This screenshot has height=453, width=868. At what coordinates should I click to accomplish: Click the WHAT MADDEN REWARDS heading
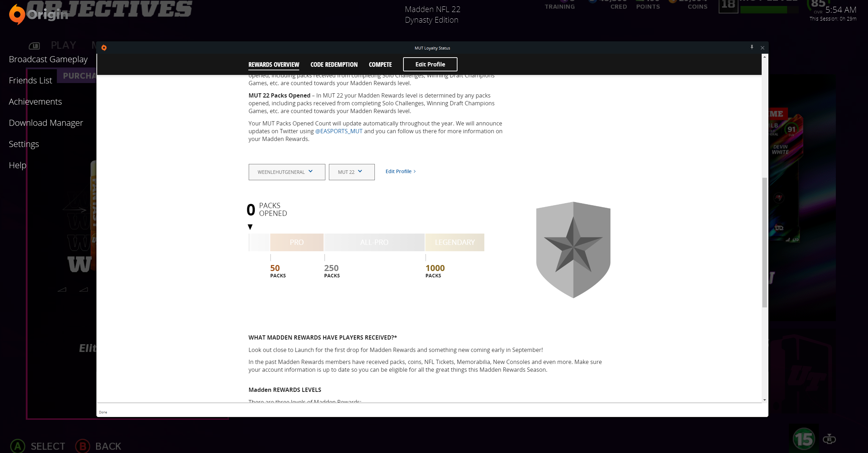(x=323, y=337)
